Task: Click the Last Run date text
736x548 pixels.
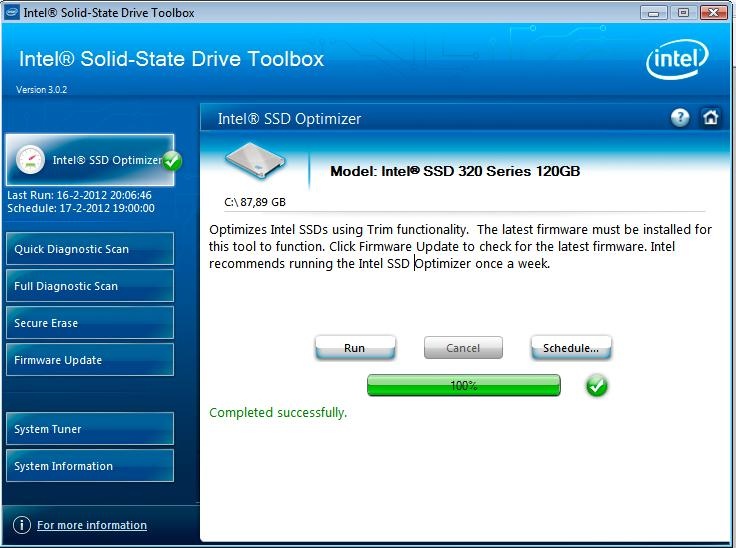Action: pos(79,195)
